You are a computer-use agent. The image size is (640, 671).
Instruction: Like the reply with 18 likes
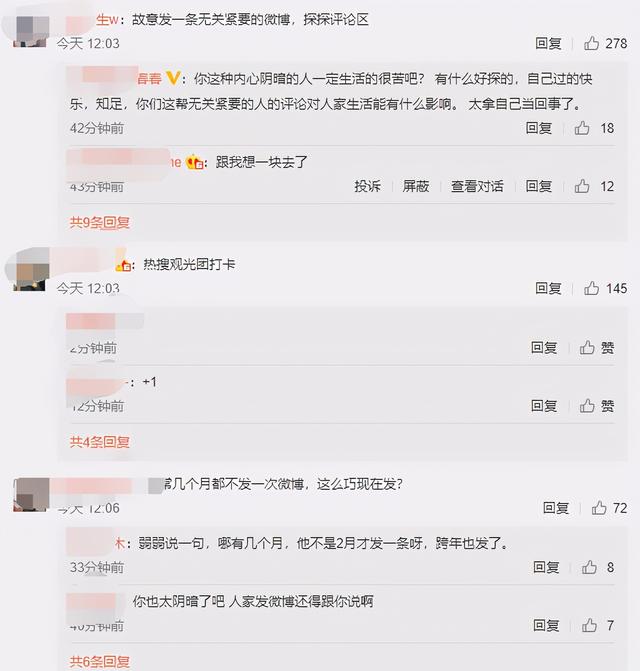click(594, 128)
